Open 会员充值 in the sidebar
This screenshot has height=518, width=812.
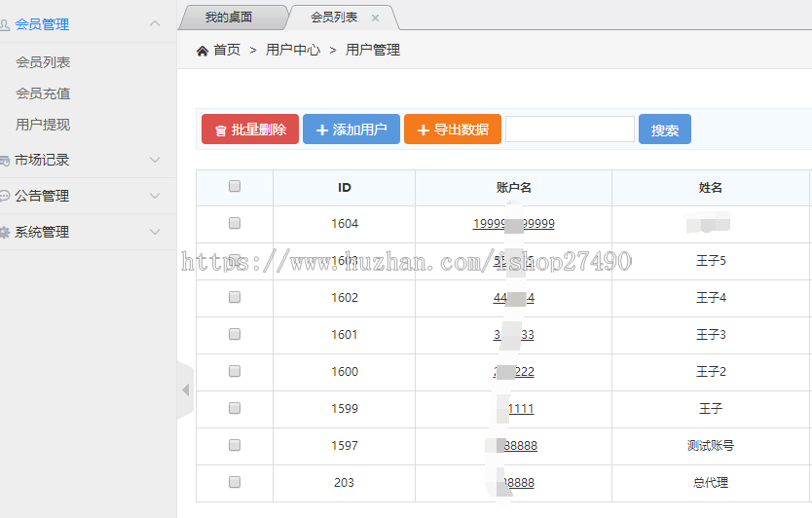[x=43, y=93]
